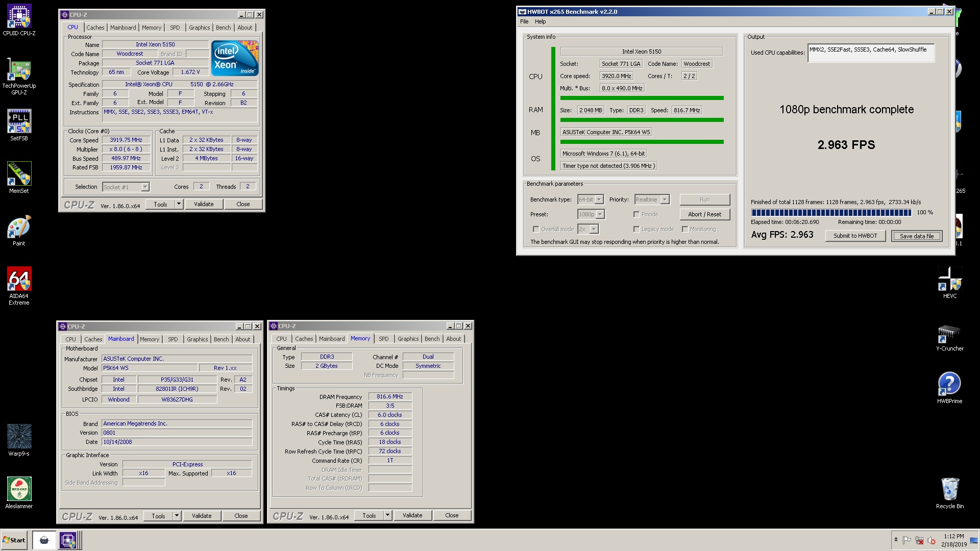Toggle the Monitoring checkbox

685,229
